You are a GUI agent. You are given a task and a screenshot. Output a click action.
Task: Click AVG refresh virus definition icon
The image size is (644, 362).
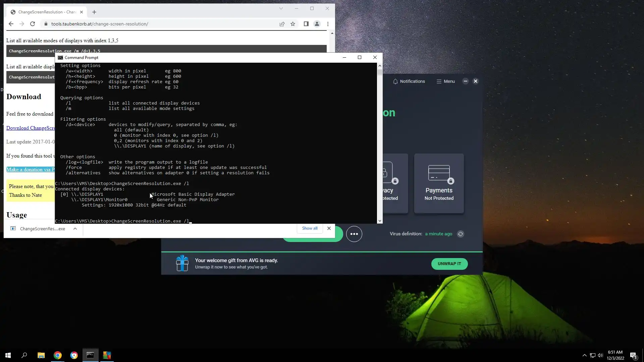[461, 234]
